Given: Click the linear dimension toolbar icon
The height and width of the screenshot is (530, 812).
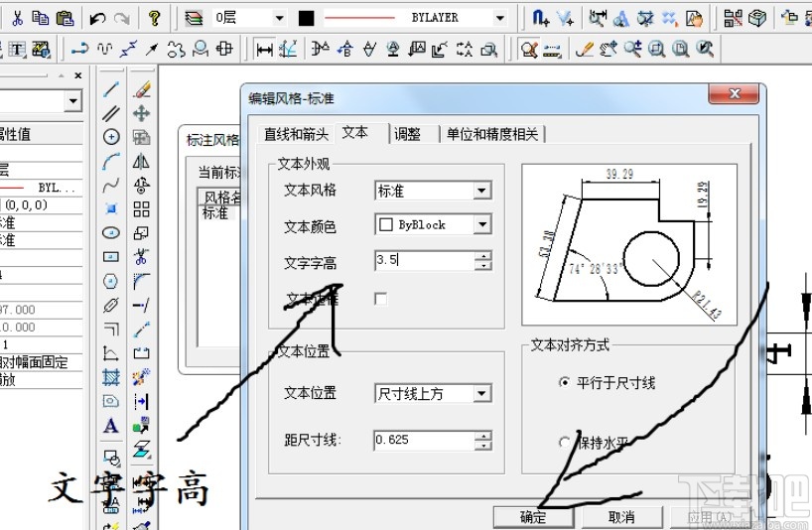Looking at the screenshot, I should (265, 50).
